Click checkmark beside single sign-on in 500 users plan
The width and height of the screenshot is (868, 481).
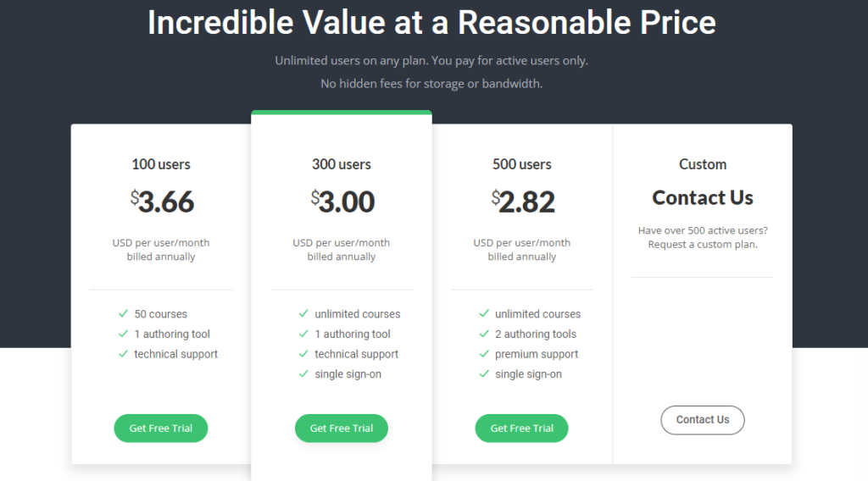484,373
